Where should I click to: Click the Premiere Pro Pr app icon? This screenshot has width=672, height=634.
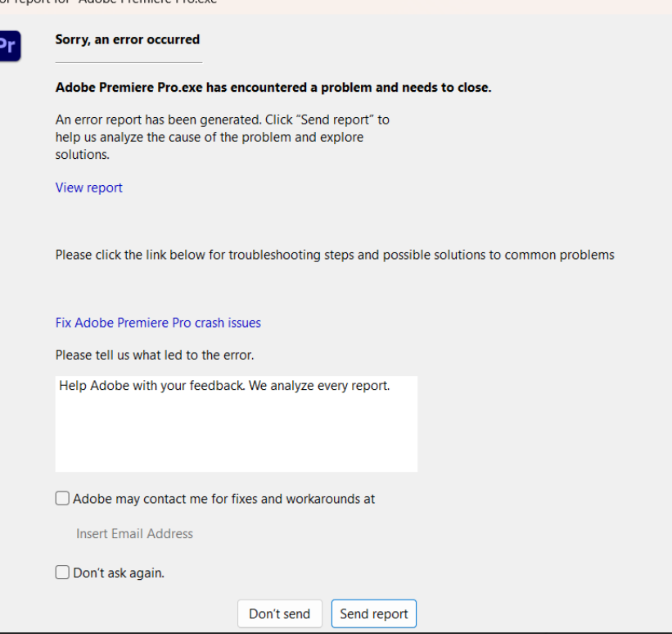click(x=9, y=46)
